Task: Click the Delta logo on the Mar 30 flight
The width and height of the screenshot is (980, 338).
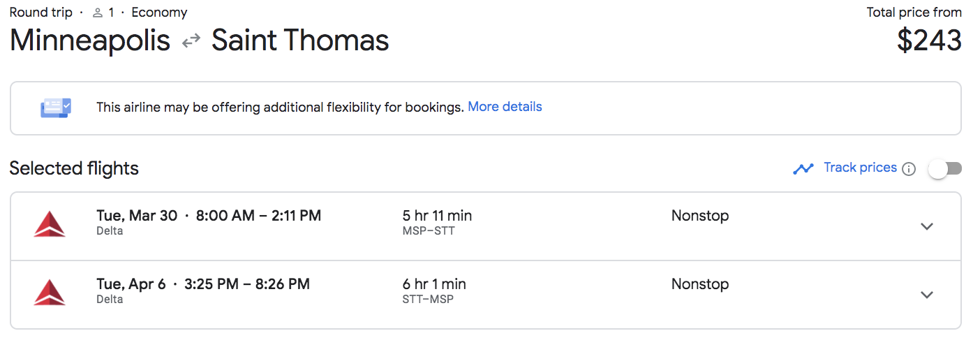Action: click(x=50, y=224)
